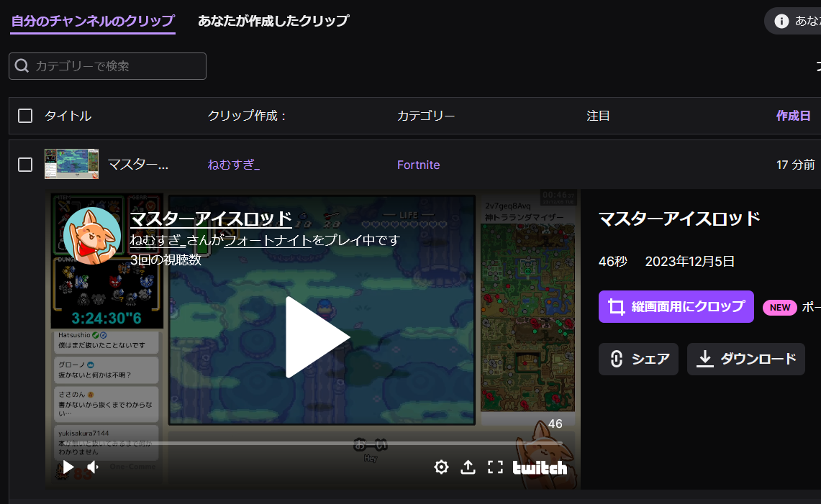Check the checkbox next to the マスターアイスロッド clip
Image resolution: width=821 pixels, height=504 pixels.
point(24,164)
